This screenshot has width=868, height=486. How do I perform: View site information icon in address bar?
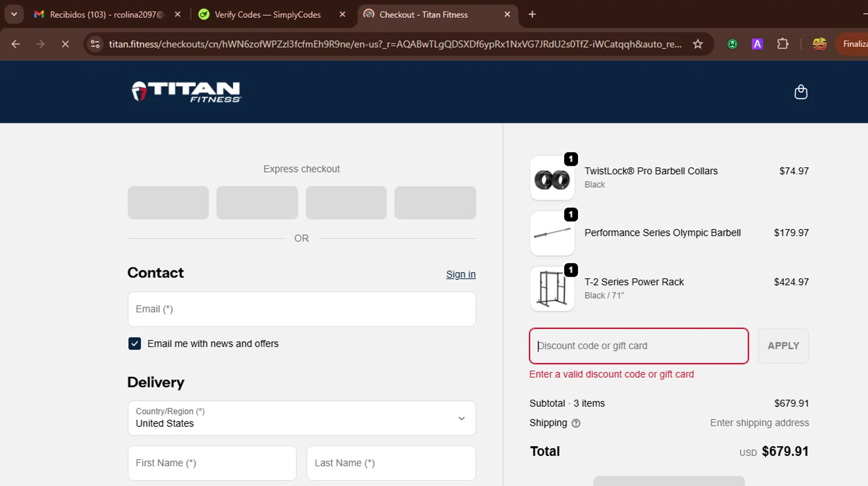95,44
